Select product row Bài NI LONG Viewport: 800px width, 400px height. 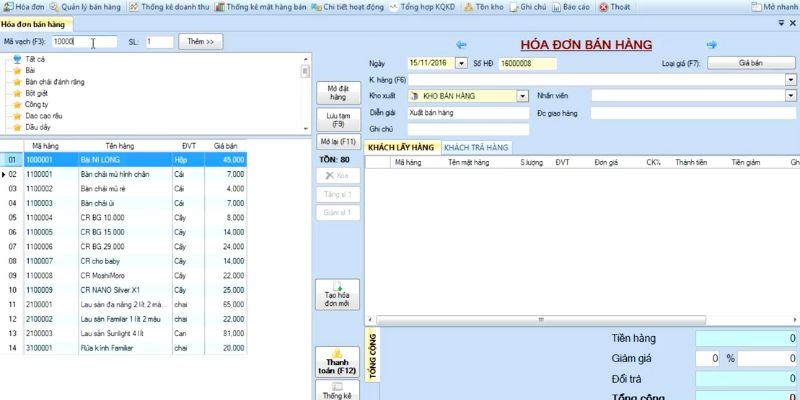pos(123,160)
